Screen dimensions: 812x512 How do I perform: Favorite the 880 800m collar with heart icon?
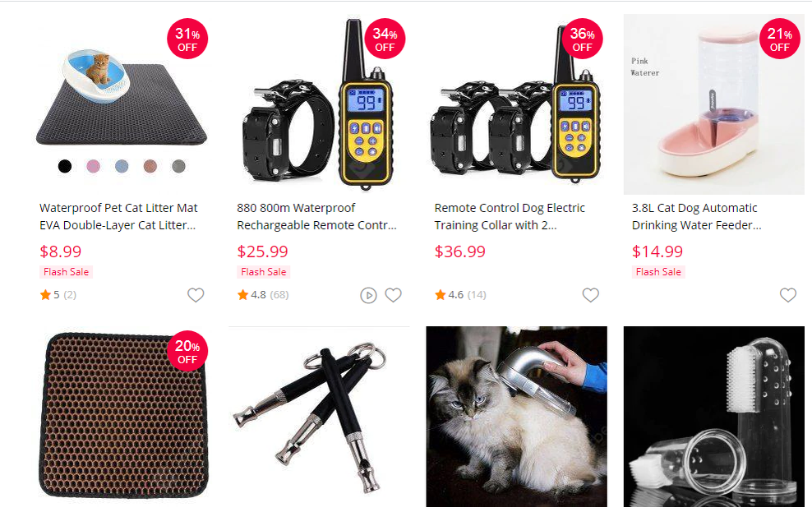[x=393, y=295]
